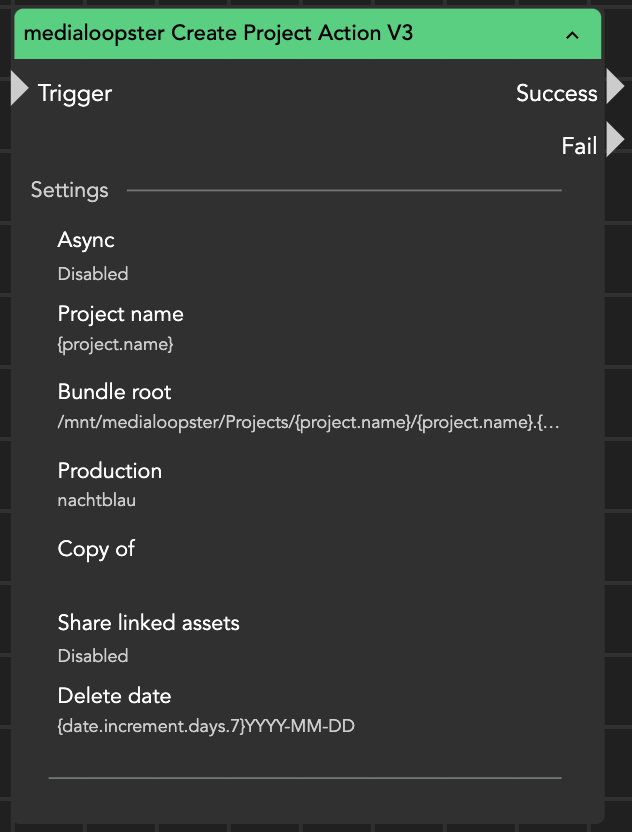Open the Production value nachtblau
Viewport: 632px width, 832px height.
97,500
